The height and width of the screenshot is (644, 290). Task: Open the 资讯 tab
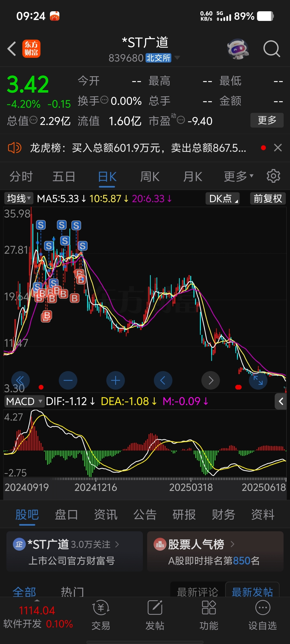pos(106,515)
